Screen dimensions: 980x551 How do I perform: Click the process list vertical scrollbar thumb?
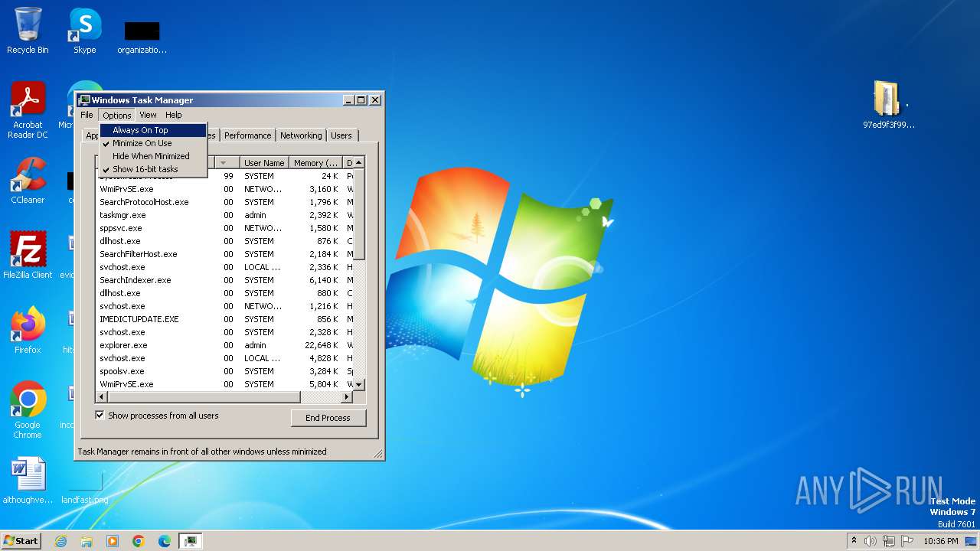[x=359, y=215]
